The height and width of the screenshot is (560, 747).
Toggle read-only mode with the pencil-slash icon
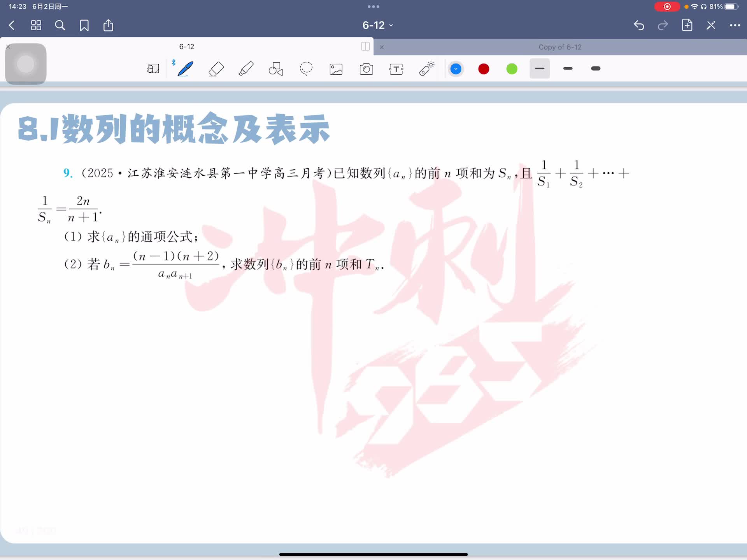click(711, 25)
